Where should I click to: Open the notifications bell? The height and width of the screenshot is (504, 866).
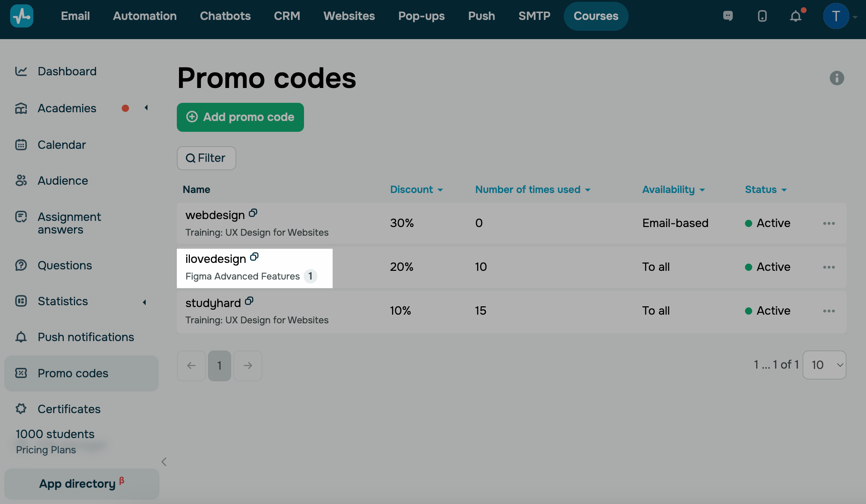796,16
